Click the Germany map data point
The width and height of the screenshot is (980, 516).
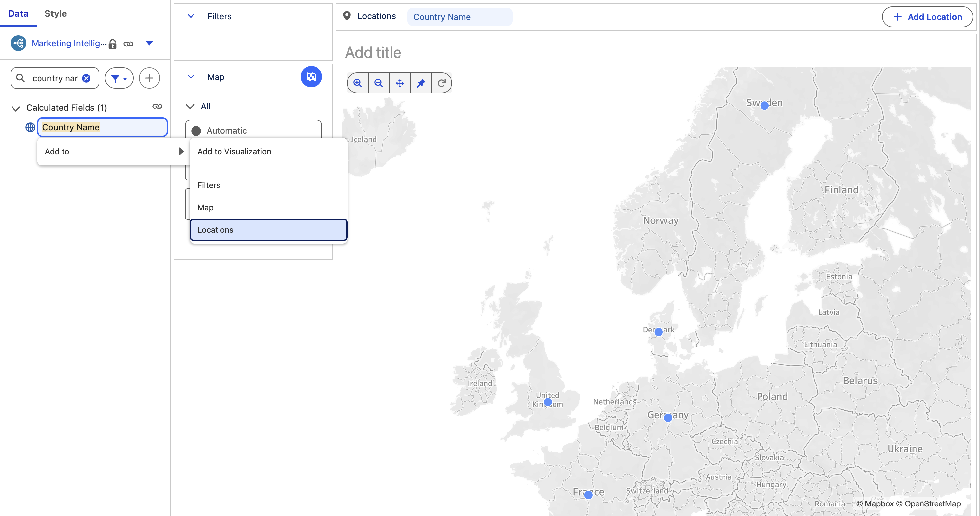(x=668, y=418)
